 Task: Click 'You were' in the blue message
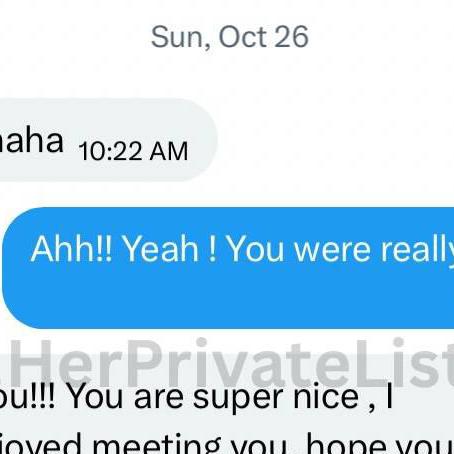[x=299, y=249]
